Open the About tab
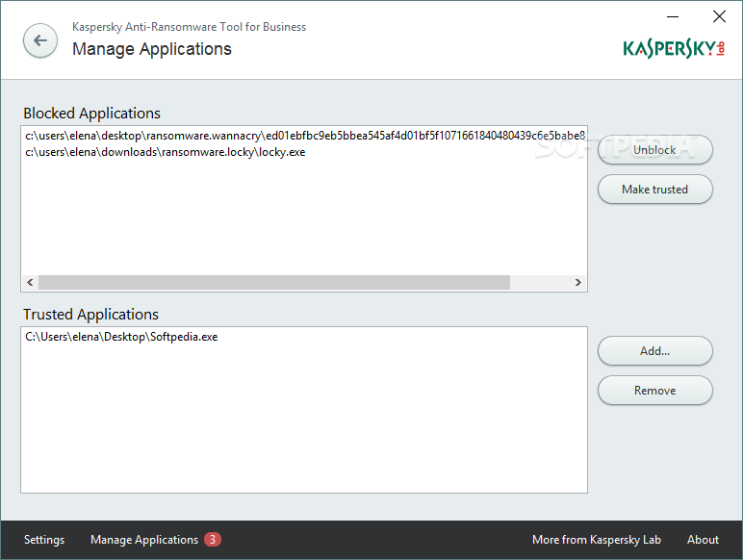Viewport: 743px width, 560px height. point(703,540)
